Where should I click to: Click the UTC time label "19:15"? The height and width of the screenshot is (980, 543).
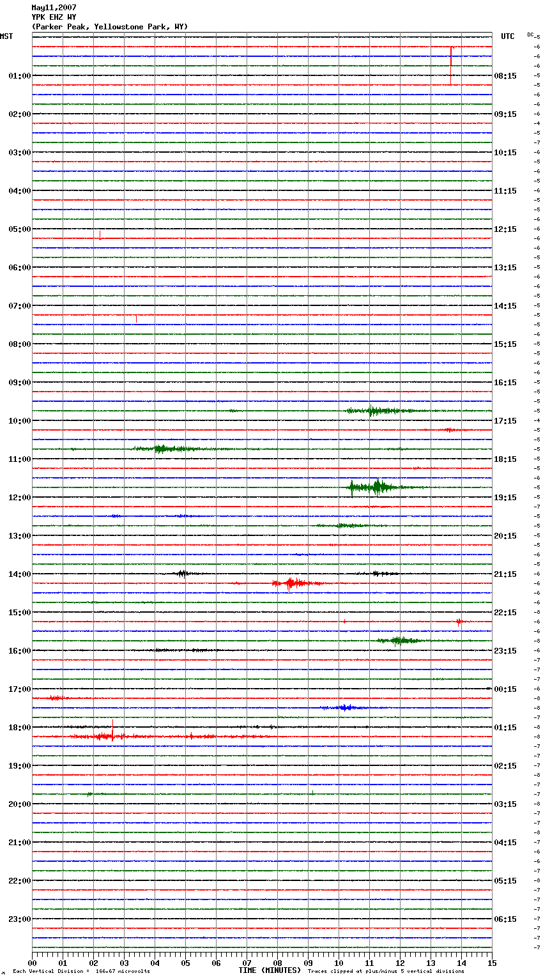click(x=505, y=498)
